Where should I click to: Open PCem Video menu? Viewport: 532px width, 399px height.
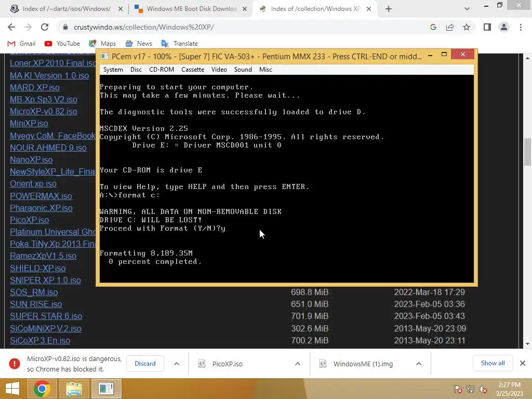219,70
